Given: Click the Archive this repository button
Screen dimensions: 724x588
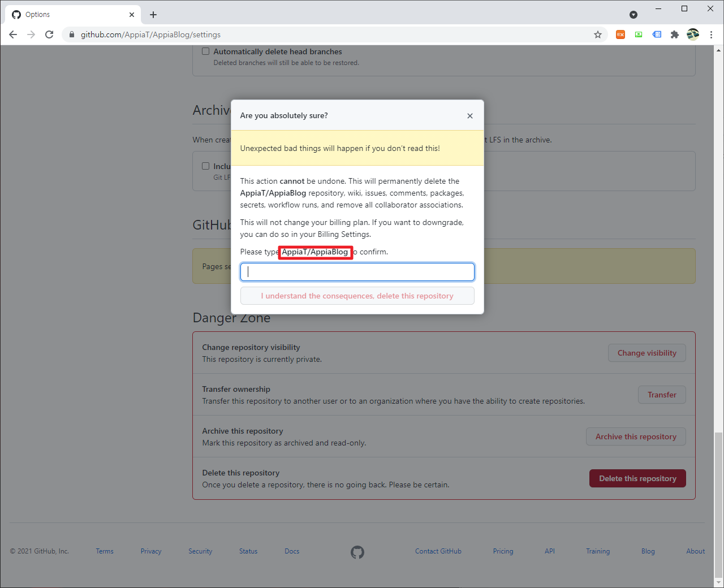Looking at the screenshot, I should tap(636, 436).
